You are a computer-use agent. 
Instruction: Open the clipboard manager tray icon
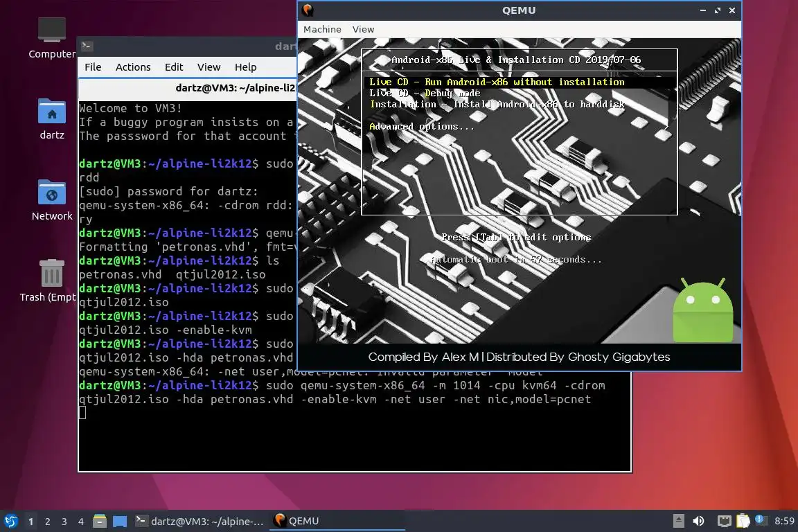click(x=743, y=521)
